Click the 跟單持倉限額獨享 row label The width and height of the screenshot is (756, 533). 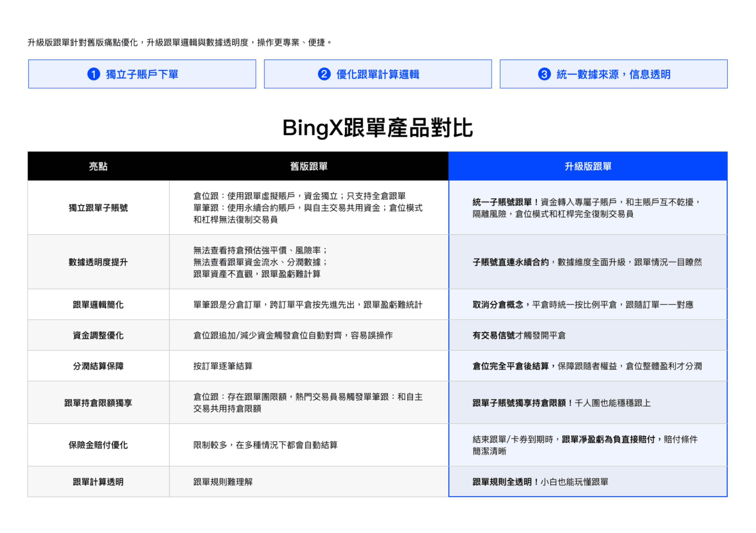click(x=98, y=403)
